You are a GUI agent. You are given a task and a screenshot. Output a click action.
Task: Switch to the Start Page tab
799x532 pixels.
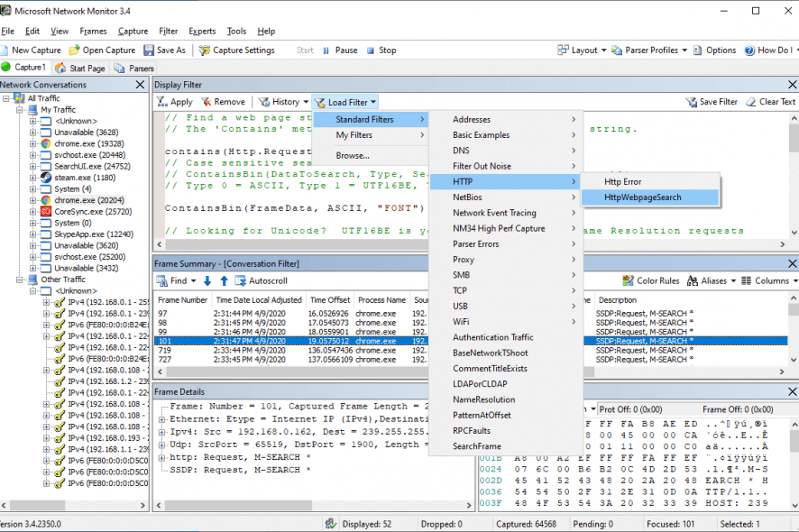[80, 68]
